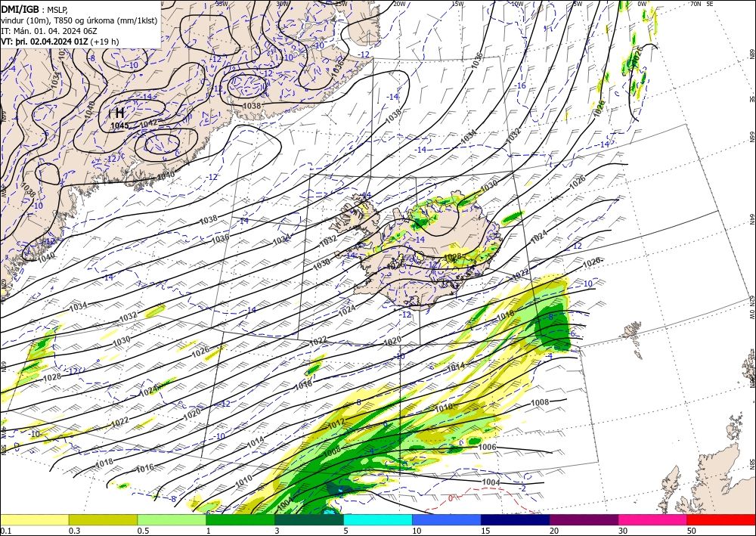Click the '70N' latitude label at top right
This screenshot has width=756, height=536.
(x=696, y=4)
